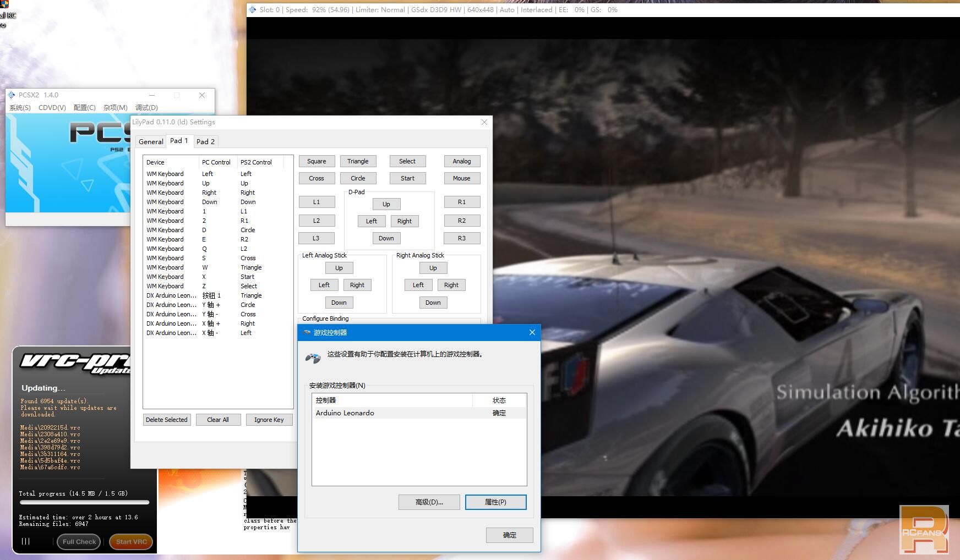Select WM Keyboard row bound to Start
The height and width of the screenshot is (560, 960).
[x=217, y=277]
